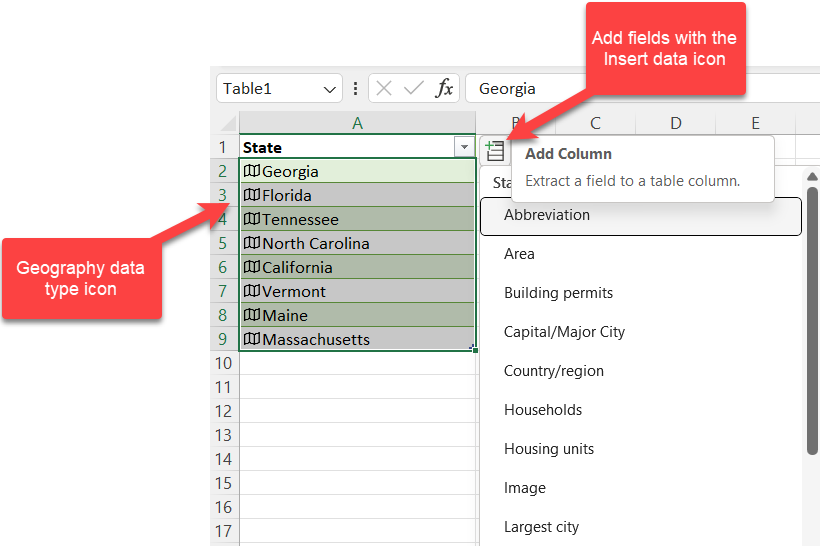
Task: Select the Vermont cell
Action: point(358,291)
